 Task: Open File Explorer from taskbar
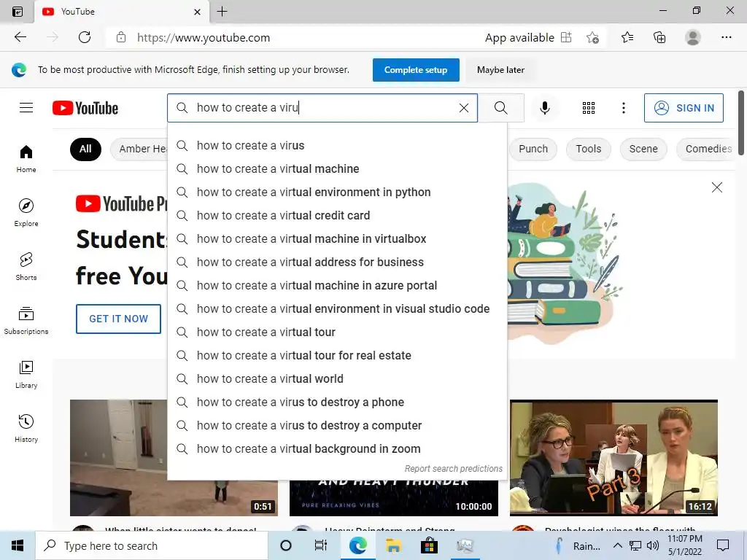tap(393, 545)
